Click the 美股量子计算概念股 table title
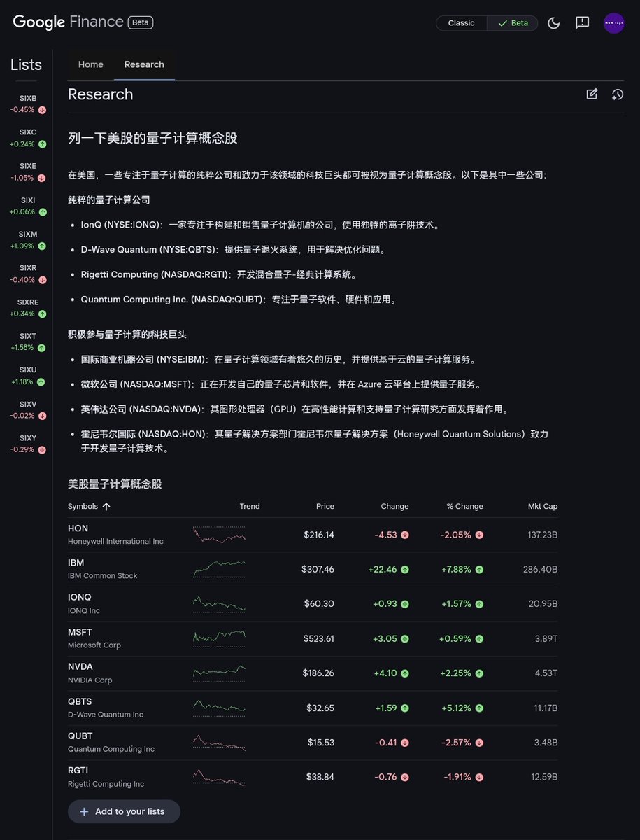Image resolution: width=640 pixels, height=840 pixels. coord(115,484)
